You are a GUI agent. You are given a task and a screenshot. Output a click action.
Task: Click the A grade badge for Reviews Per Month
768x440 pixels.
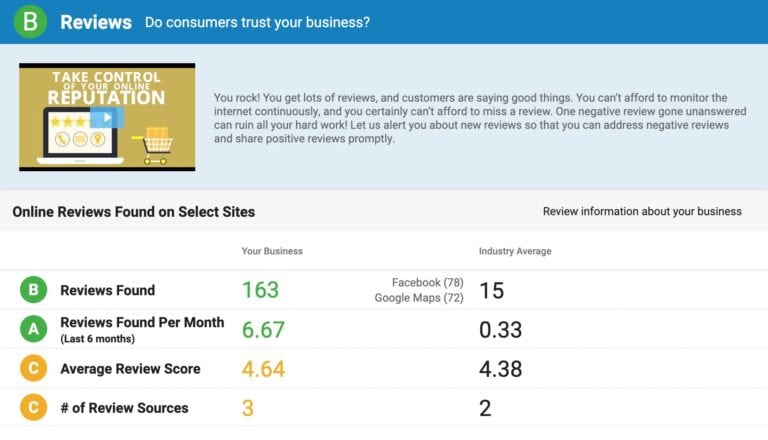click(x=33, y=329)
